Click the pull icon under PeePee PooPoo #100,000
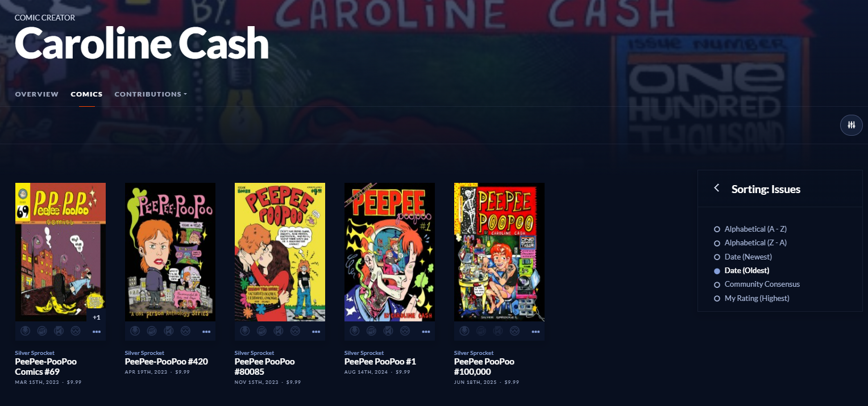The image size is (868, 406). (464, 330)
